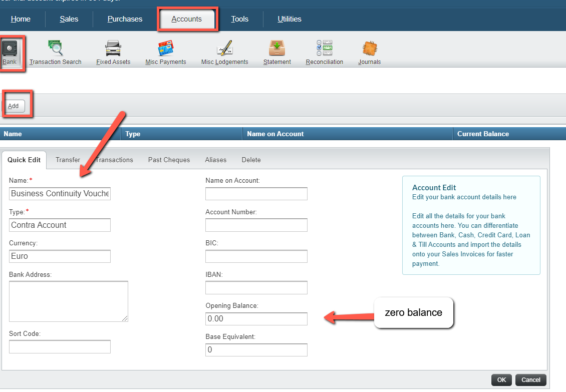Open Transaction Search magnifier icon
This screenshot has width=566, height=392.
(x=55, y=49)
